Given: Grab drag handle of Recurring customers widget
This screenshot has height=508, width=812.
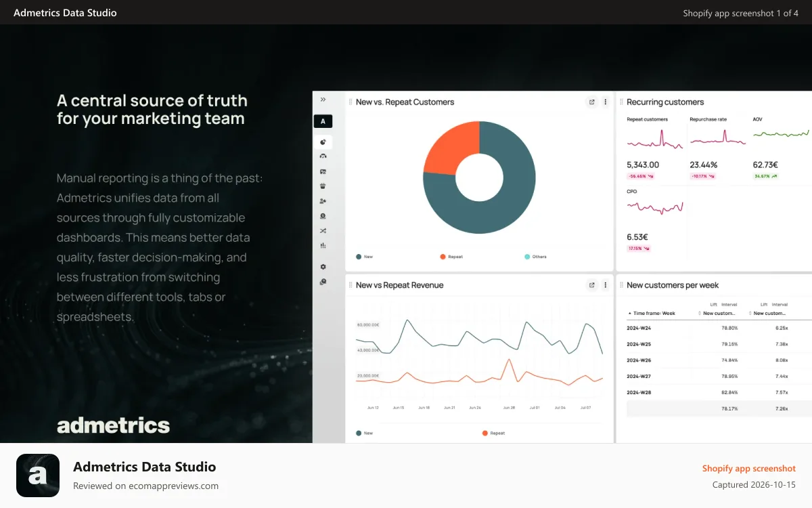Looking at the screenshot, I should (x=621, y=102).
